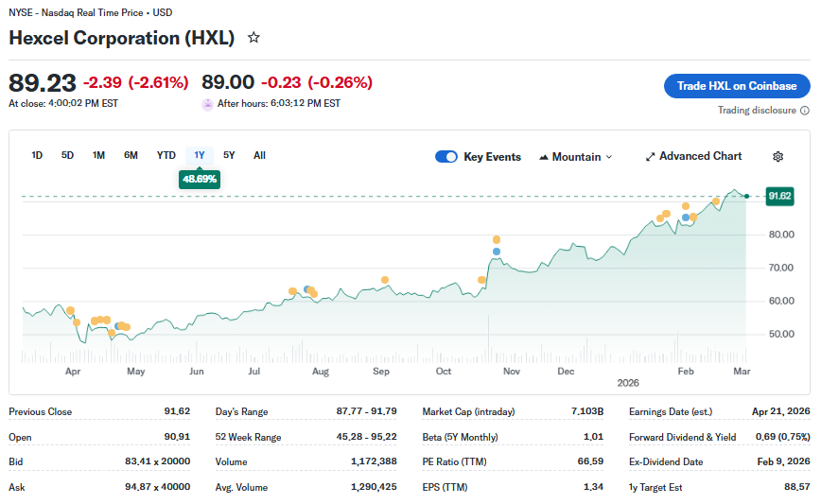Click the 1y Target Est value 88.57

pyautogui.click(x=797, y=487)
